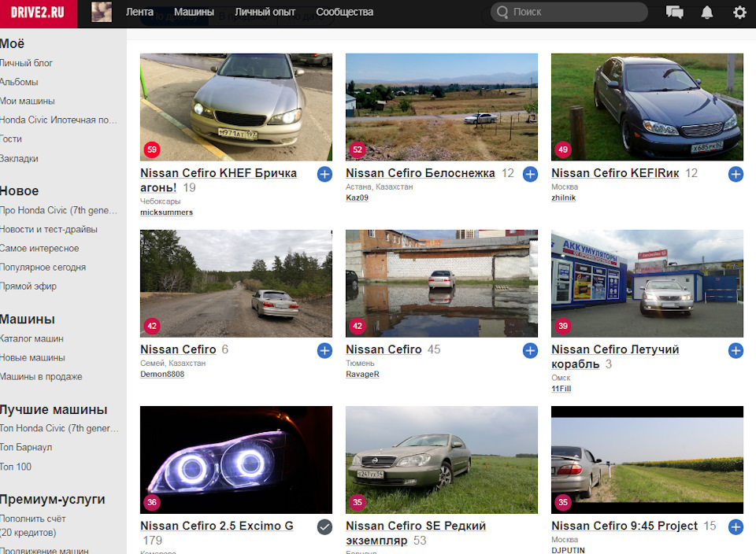Open the Сообщества menu
This screenshot has height=554, width=756.
pyautogui.click(x=344, y=12)
